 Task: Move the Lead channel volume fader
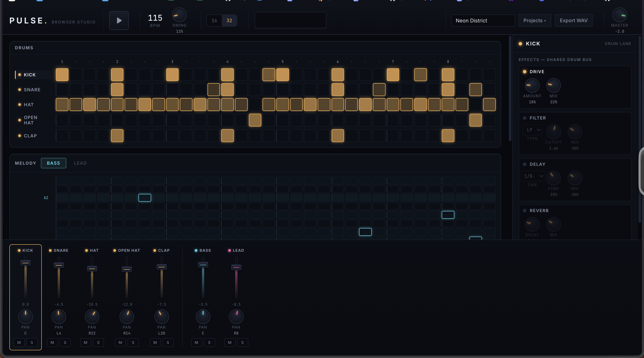236,267
